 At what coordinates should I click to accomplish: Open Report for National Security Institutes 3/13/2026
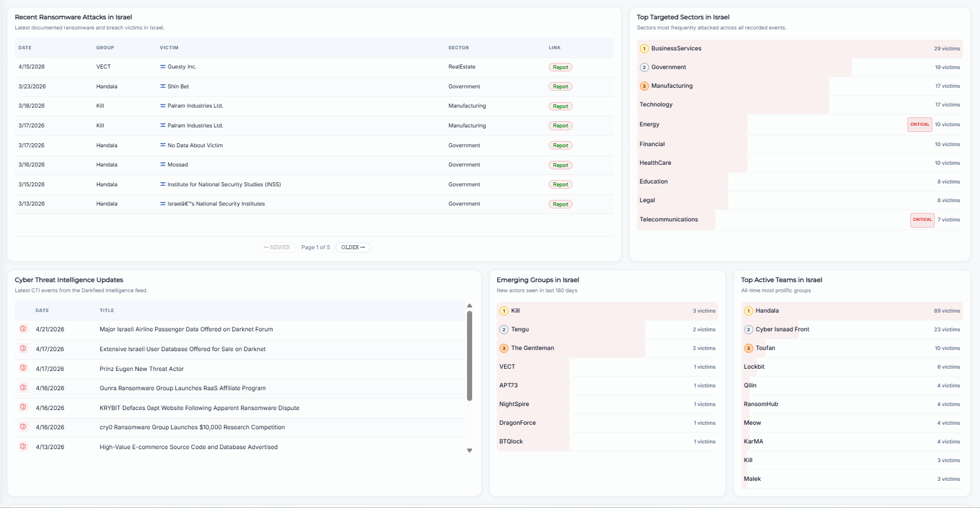[x=560, y=204]
